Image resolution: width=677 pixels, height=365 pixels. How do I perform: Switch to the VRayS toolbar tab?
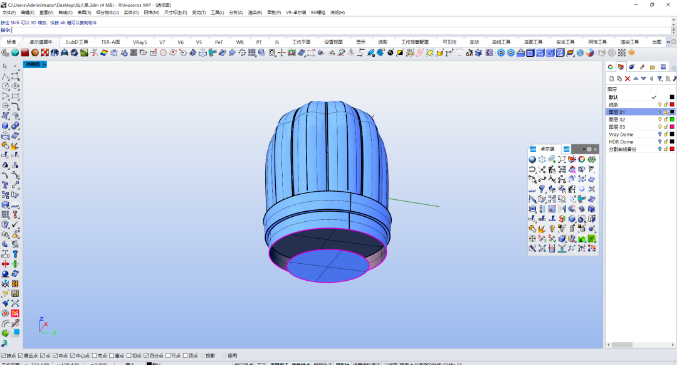[139, 42]
